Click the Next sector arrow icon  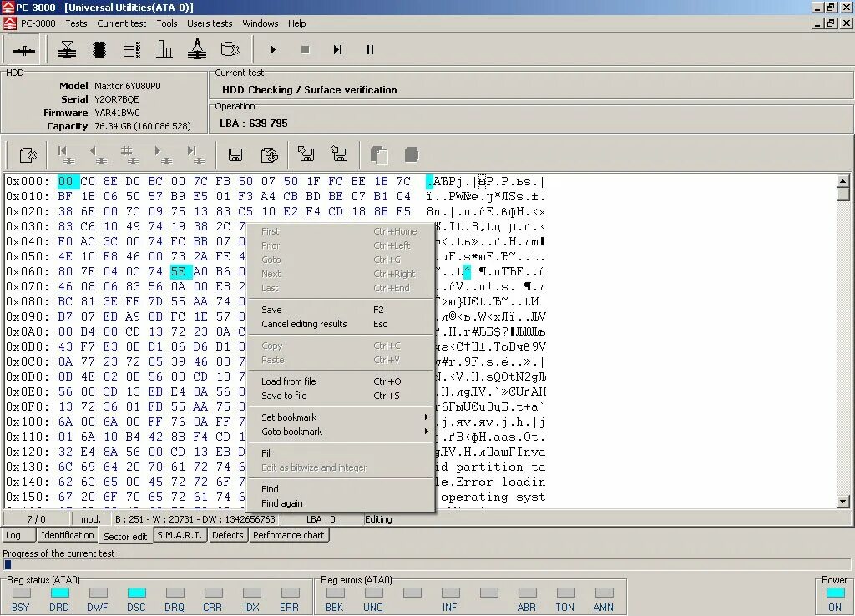click(162, 154)
